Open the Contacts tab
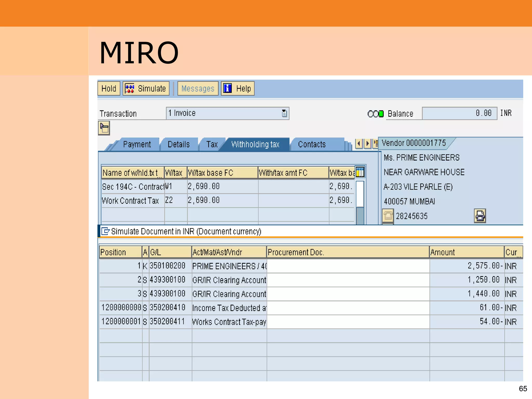Viewport: 532px width, 399px height. 312,144
